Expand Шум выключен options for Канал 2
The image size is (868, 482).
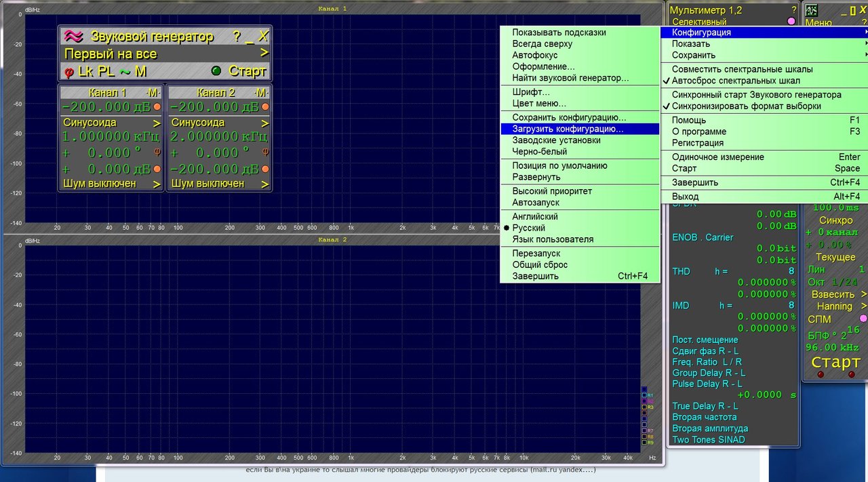pos(220,184)
